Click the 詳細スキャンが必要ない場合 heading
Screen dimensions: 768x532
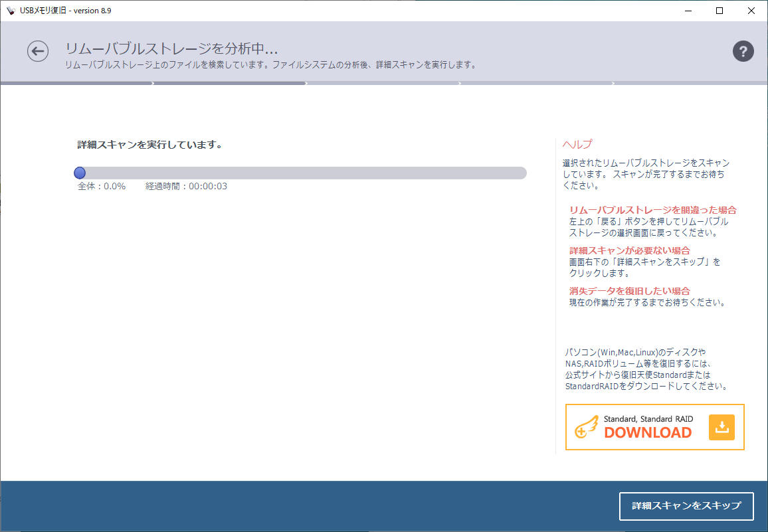click(x=629, y=250)
